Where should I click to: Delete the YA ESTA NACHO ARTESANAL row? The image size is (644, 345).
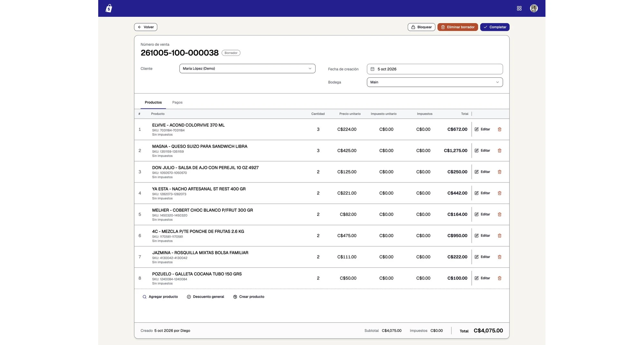point(499,193)
